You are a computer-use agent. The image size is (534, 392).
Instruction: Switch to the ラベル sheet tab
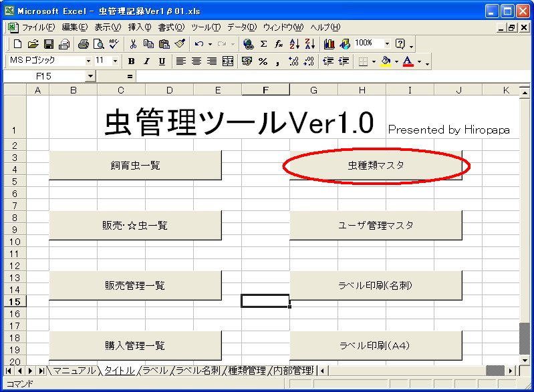click(154, 371)
